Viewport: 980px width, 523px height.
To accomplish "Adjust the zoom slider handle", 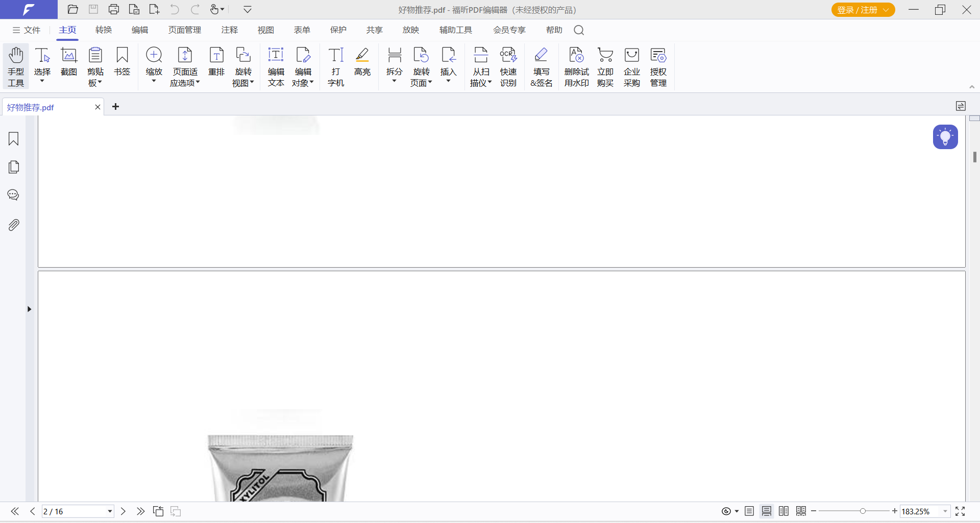I will 863,511.
